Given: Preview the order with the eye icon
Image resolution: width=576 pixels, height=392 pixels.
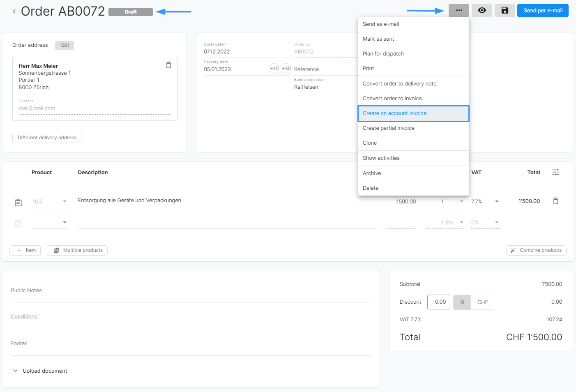Looking at the screenshot, I should pos(482,10).
